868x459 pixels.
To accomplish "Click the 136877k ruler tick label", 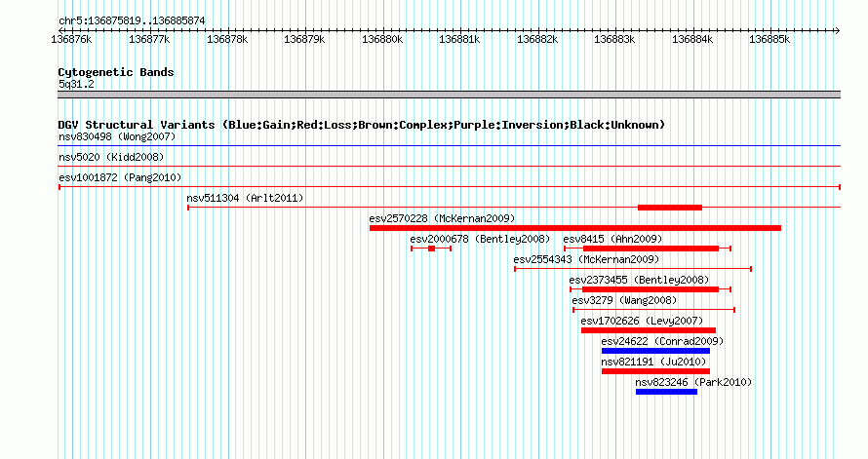I will tap(149, 39).
